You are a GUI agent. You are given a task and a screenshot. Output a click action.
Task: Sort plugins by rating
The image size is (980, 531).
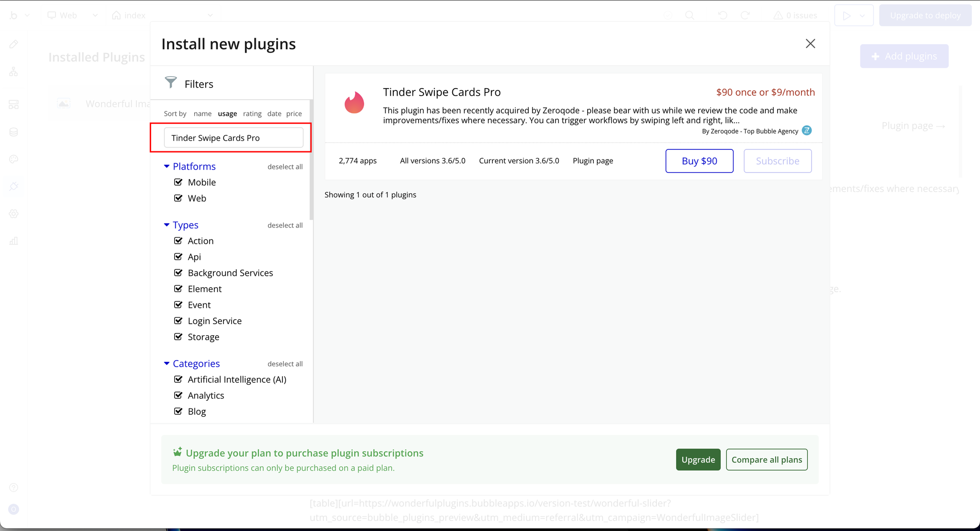252,113
